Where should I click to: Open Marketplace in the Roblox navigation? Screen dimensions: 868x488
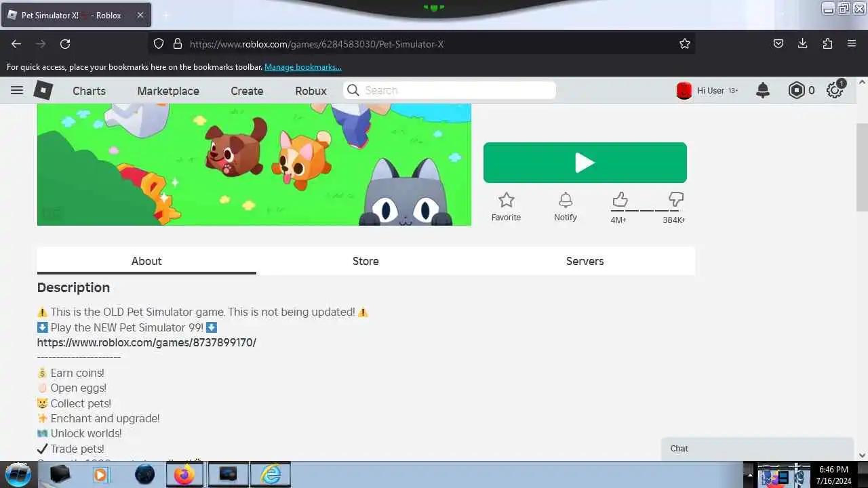[168, 91]
